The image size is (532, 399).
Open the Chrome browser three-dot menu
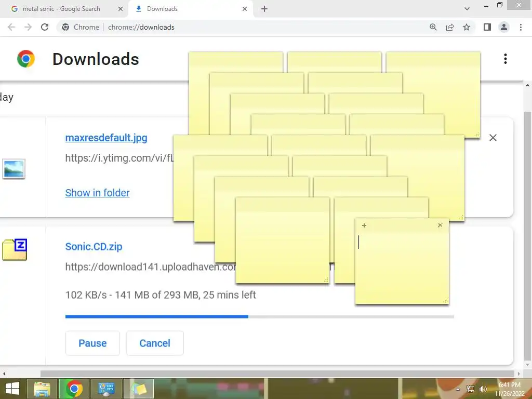click(x=521, y=27)
